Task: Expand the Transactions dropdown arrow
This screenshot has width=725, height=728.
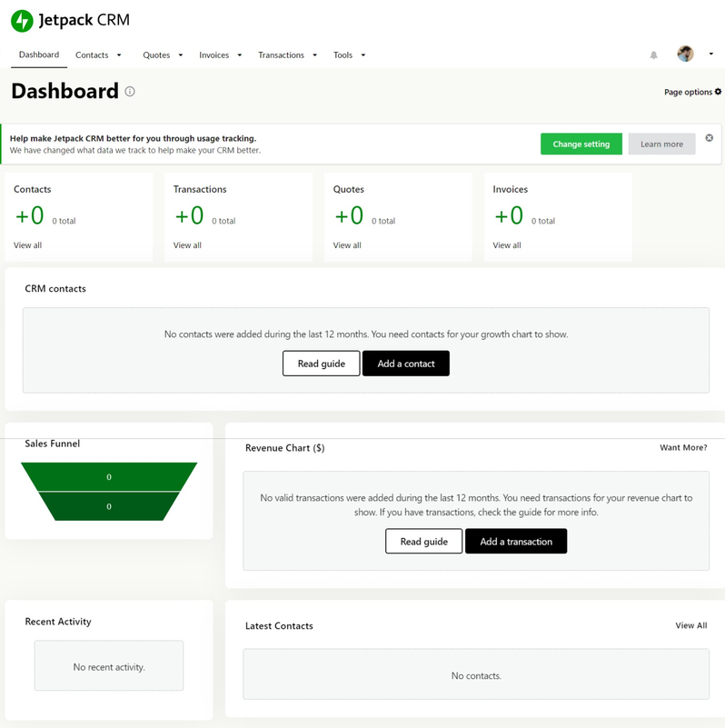Action: 314,55
